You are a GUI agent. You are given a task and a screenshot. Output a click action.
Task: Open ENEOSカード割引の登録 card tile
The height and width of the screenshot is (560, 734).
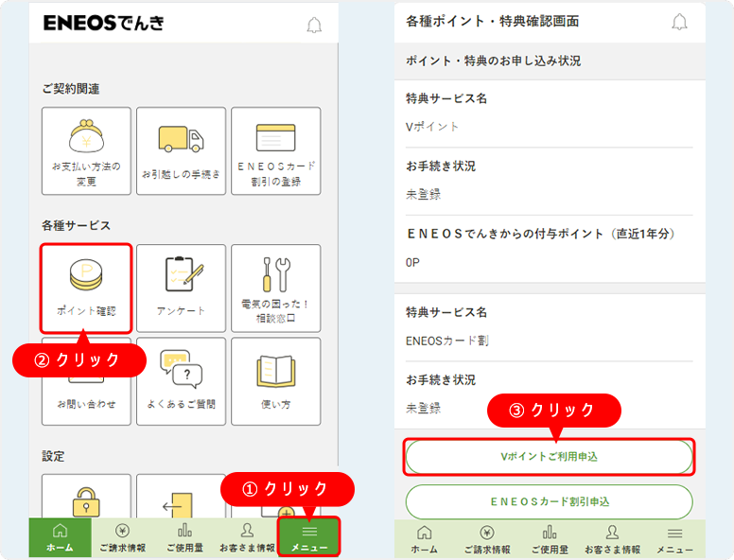point(275,150)
